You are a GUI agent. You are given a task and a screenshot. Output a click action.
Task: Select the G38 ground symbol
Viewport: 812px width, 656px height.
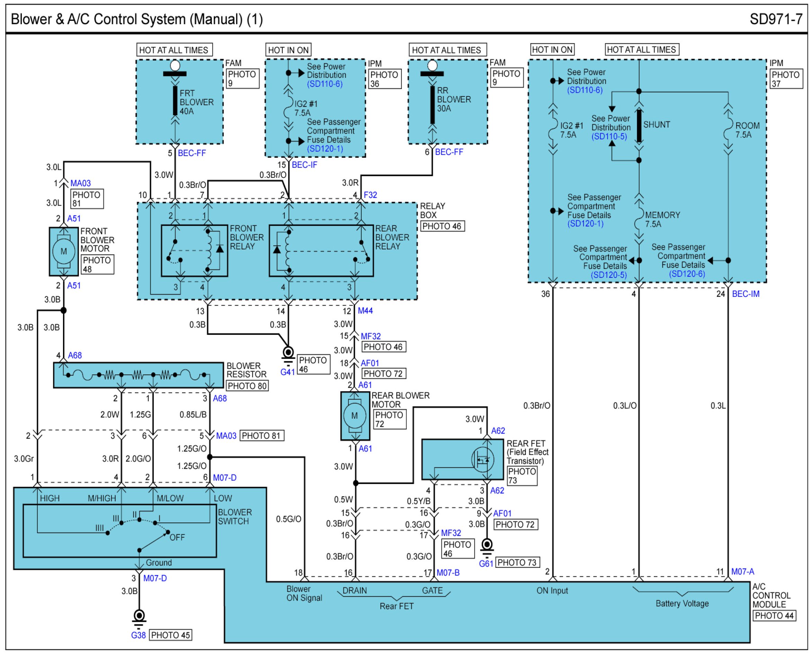[139, 619]
